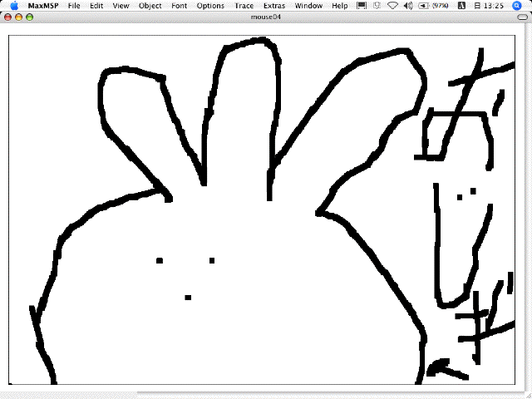Zoom the mouse04 window with green button
Screen dimensions: 532x399
[x=30, y=17]
